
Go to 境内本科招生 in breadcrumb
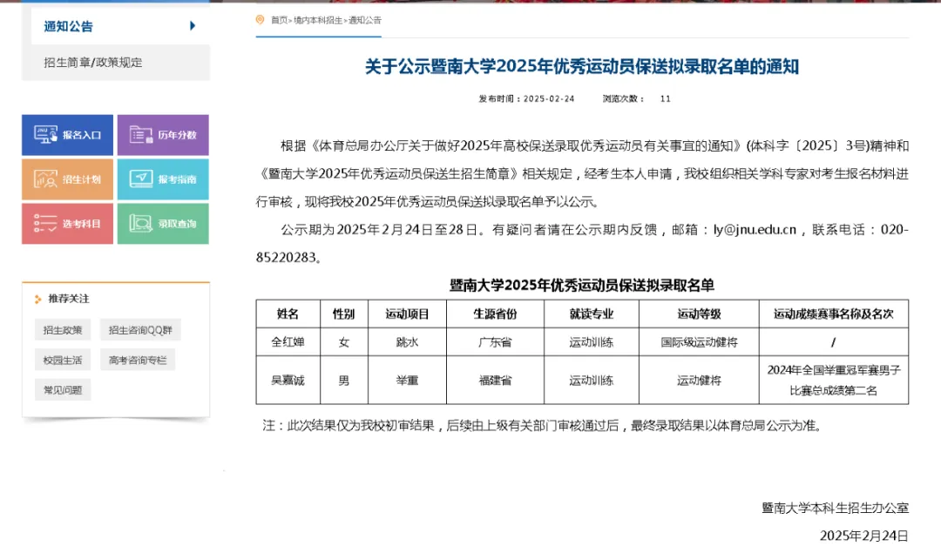coord(318,20)
